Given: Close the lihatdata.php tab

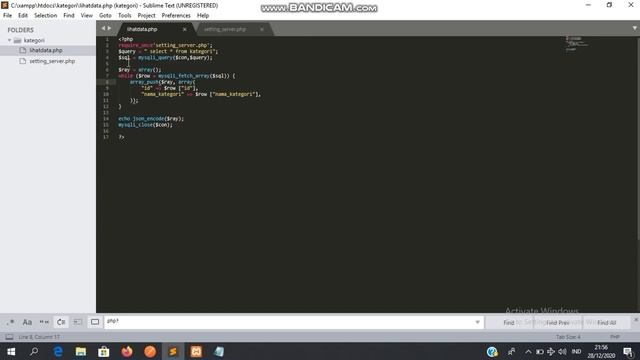Looking at the screenshot, I should tap(184, 29).
